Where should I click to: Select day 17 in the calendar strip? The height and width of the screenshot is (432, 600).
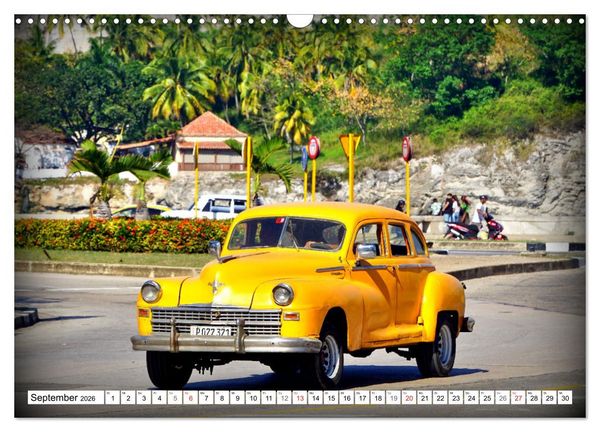pos(362,398)
